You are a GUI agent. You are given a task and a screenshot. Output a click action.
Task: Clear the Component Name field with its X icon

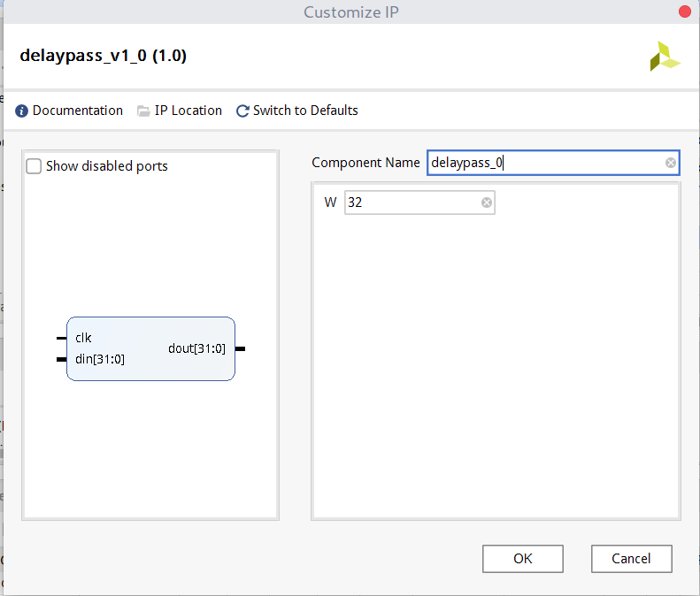pyautogui.click(x=670, y=163)
